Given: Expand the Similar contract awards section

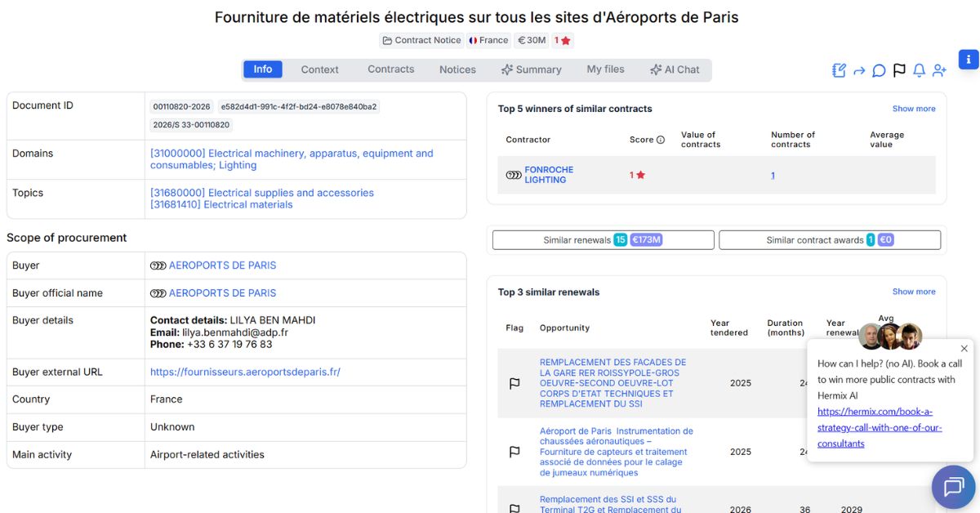Looking at the screenshot, I should tap(829, 239).
